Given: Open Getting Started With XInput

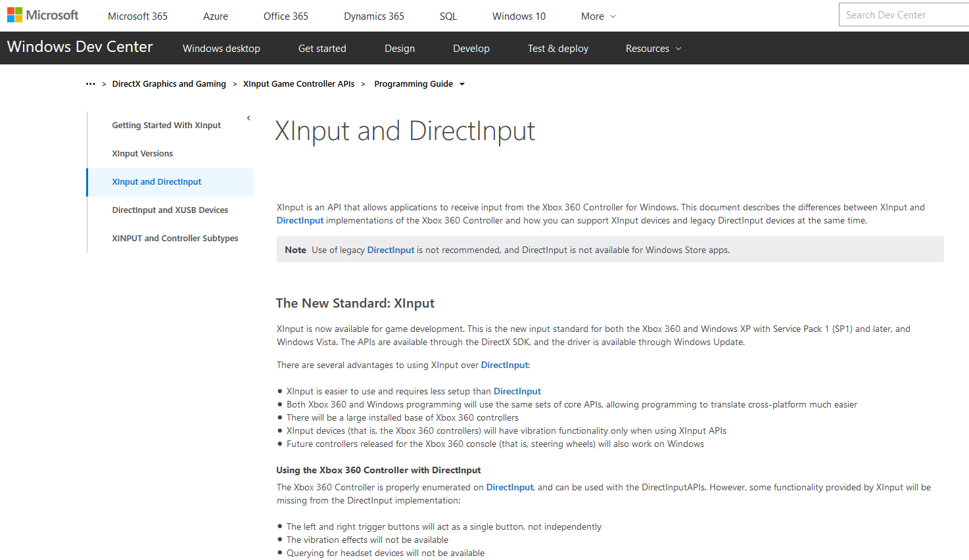Looking at the screenshot, I should click(166, 126).
